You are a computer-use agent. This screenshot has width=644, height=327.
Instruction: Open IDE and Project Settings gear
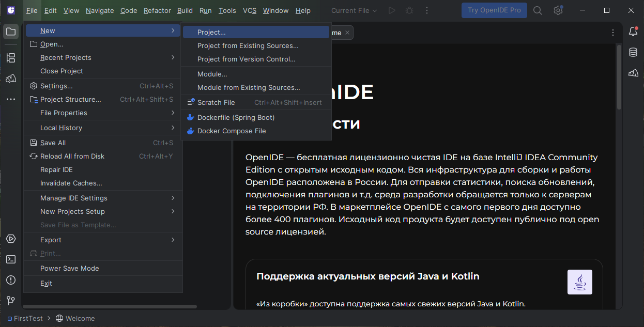point(558,10)
